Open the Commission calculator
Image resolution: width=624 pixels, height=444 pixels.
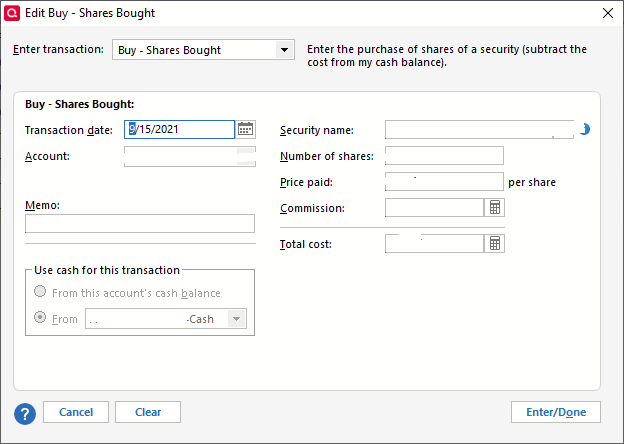494,208
